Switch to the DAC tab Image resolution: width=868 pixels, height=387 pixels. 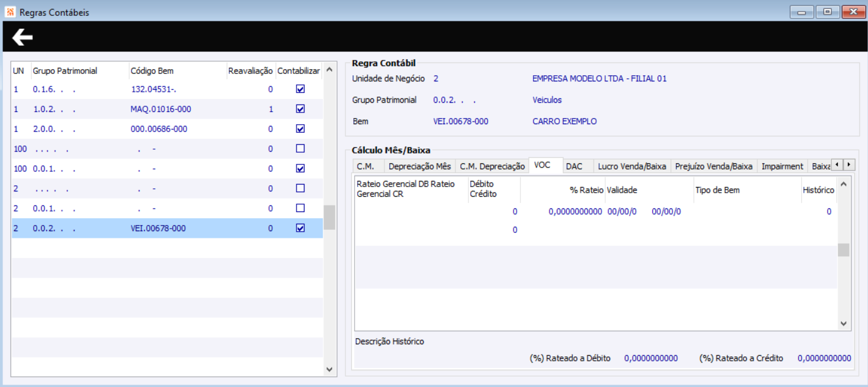pyautogui.click(x=575, y=166)
